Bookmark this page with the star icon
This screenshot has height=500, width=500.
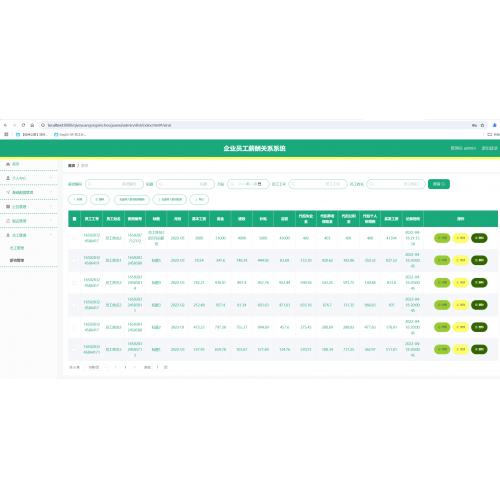point(482,125)
